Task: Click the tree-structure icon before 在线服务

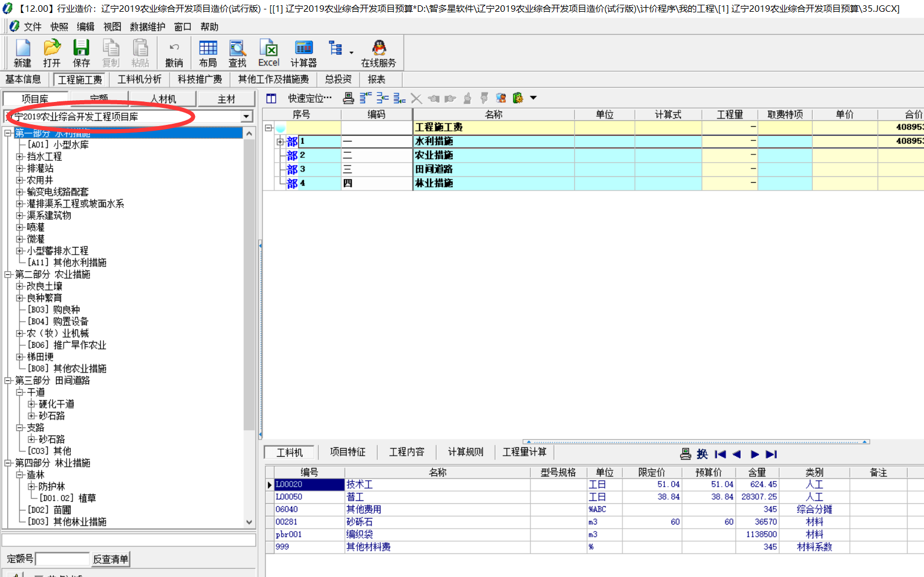Action: (x=336, y=48)
